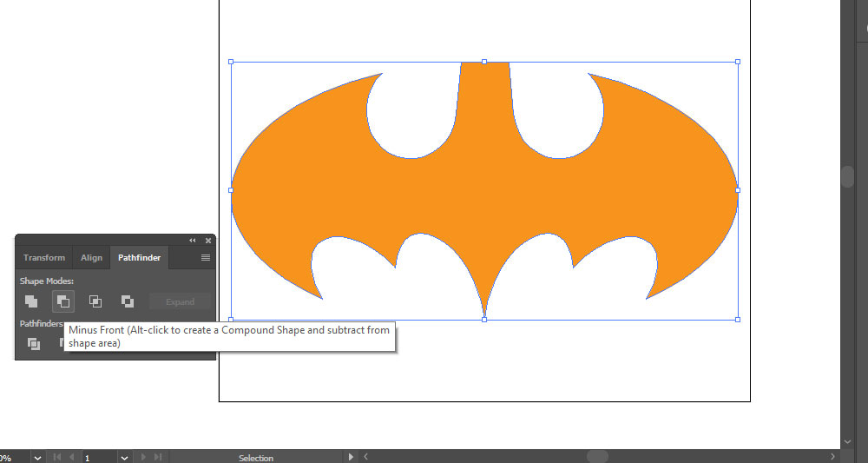868x463 pixels.
Task: Click horizontal scrollbar right arrow
Action: (832, 457)
